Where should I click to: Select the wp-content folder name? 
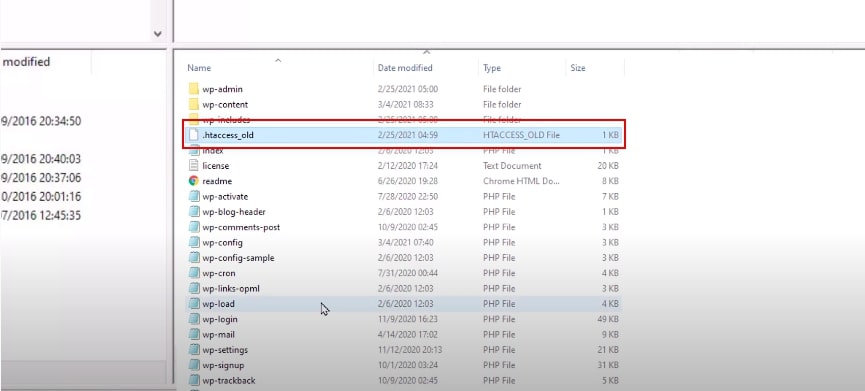[x=225, y=104]
